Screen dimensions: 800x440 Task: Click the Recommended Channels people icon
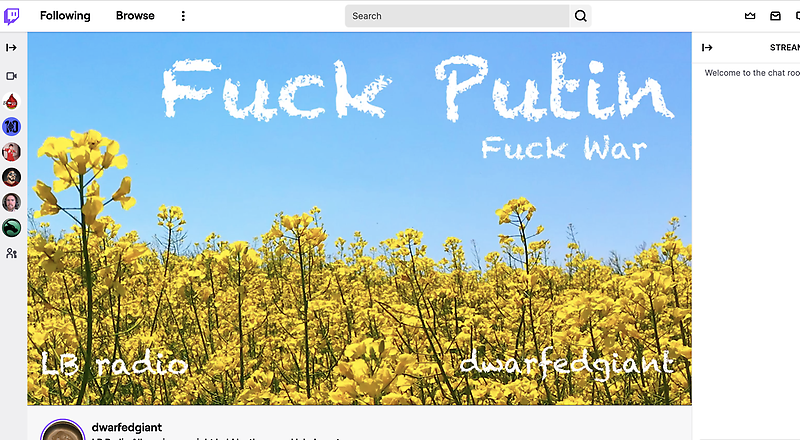[12, 254]
